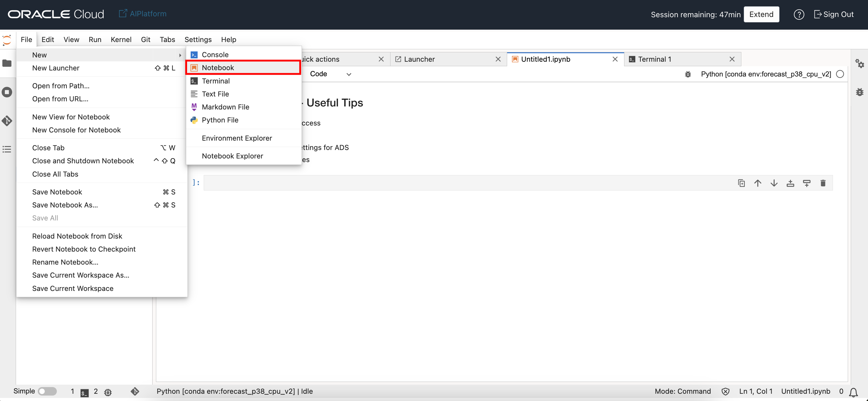Toggle the Simple interface mode switch

[47, 391]
